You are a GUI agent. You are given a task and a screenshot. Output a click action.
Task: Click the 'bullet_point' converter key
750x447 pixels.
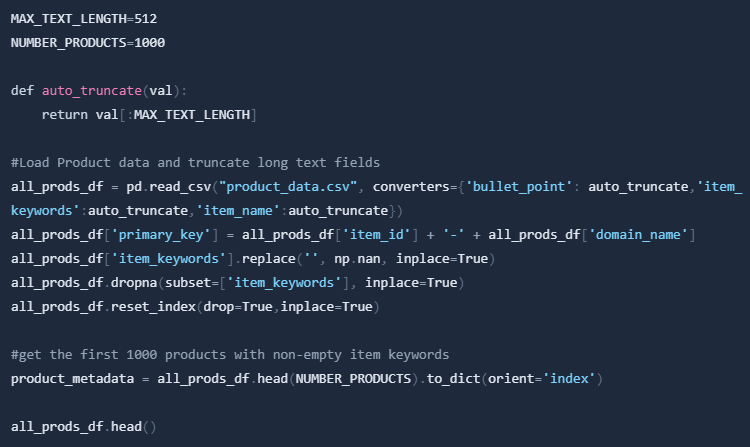(519, 186)
